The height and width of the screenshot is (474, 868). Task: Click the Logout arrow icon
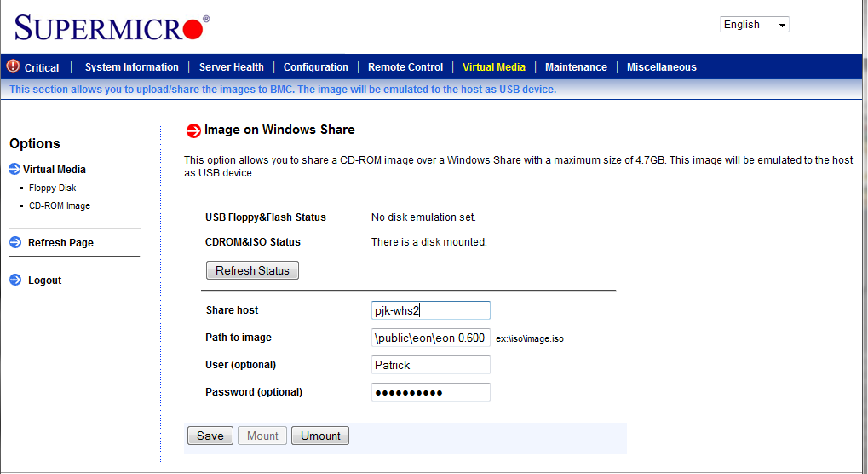coord(15,280)
